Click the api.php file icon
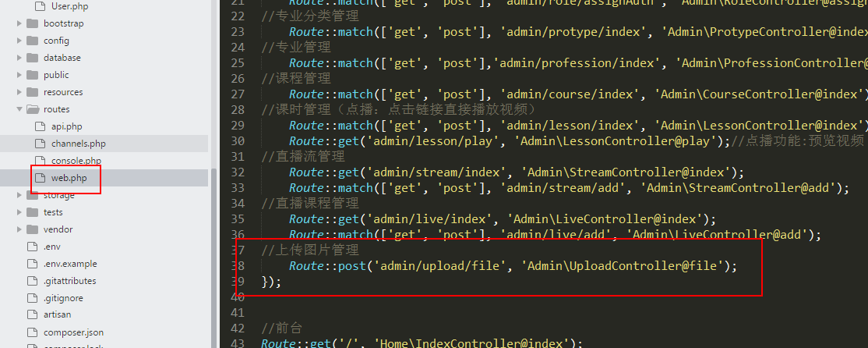Screen dimensions: 868x348 tap(40, 126)
